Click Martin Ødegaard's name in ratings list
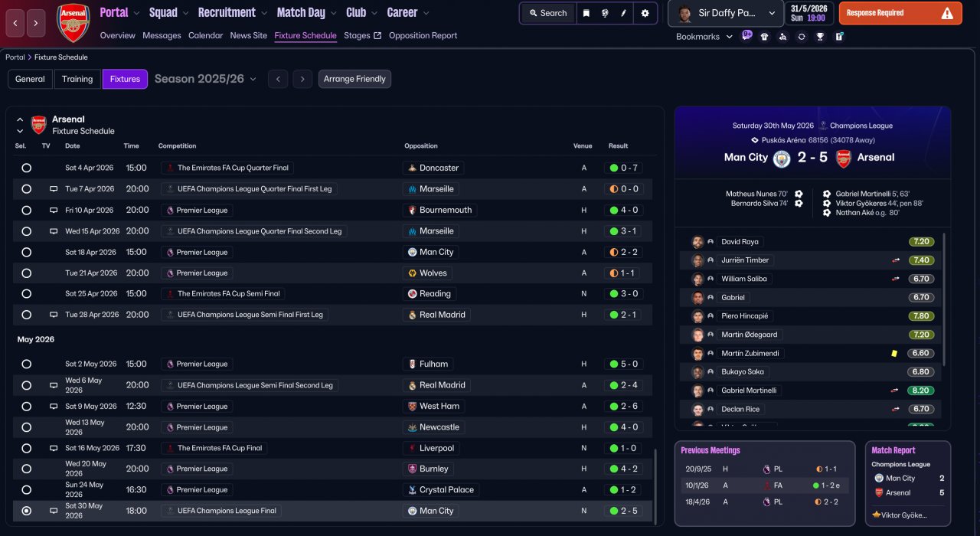 tap(749, 335)
